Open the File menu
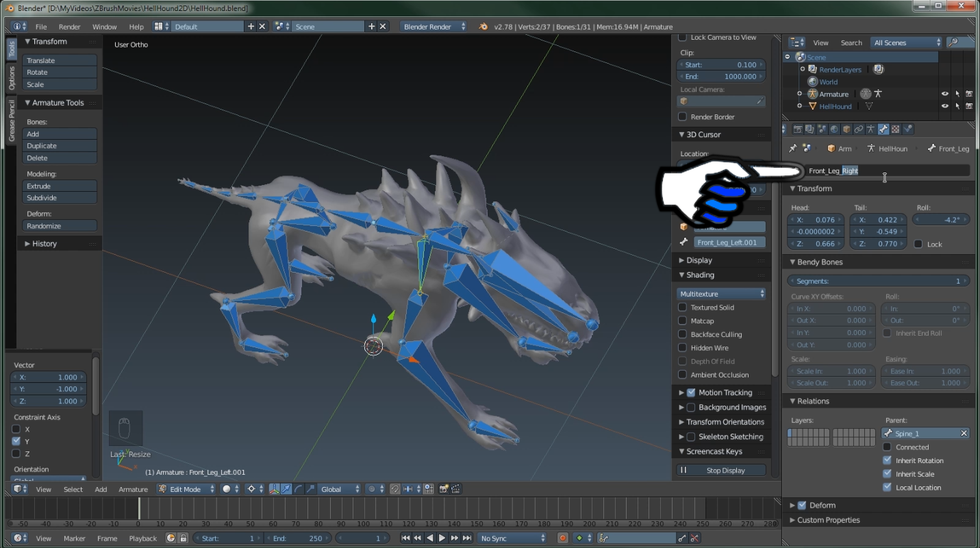 pyautogui.click(x=41, y=27)
